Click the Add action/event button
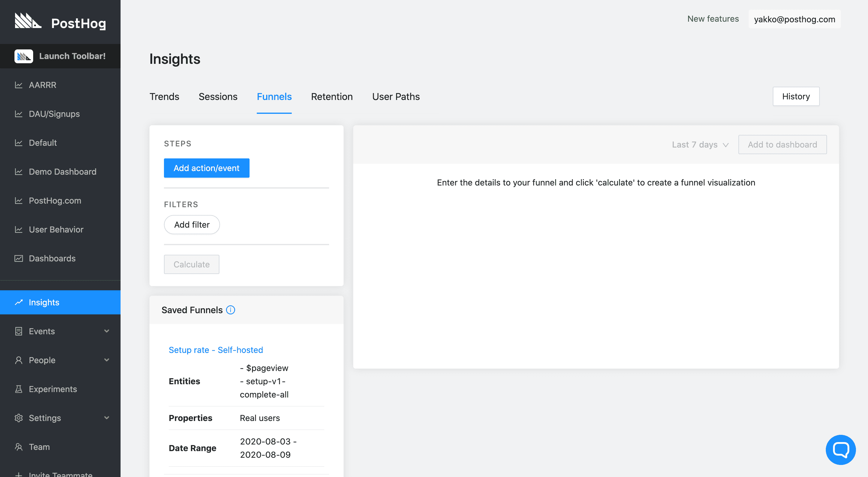868x477 pixels. click(x=206, y=168)
